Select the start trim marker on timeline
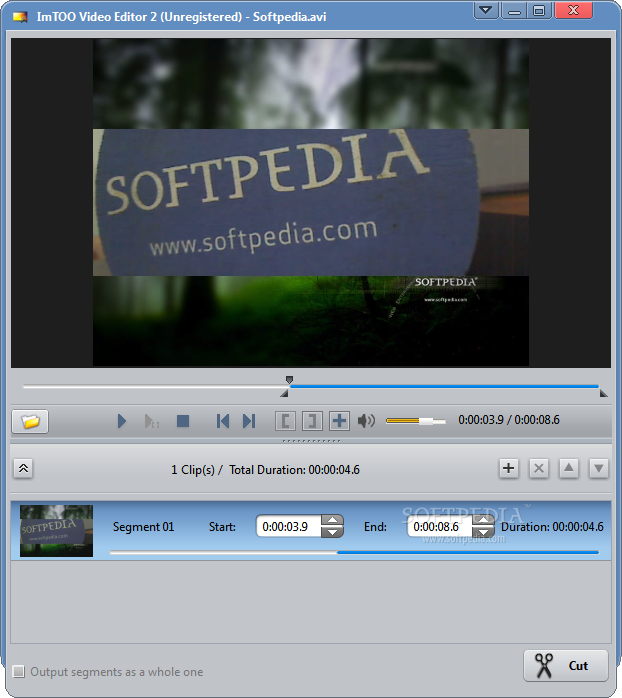 click(x=285, y=394)
